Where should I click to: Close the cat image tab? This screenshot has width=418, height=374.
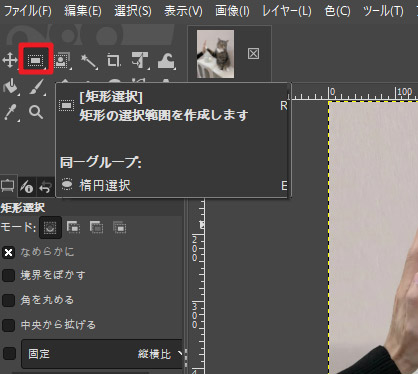pyautogui.click(x=253, y=54)
